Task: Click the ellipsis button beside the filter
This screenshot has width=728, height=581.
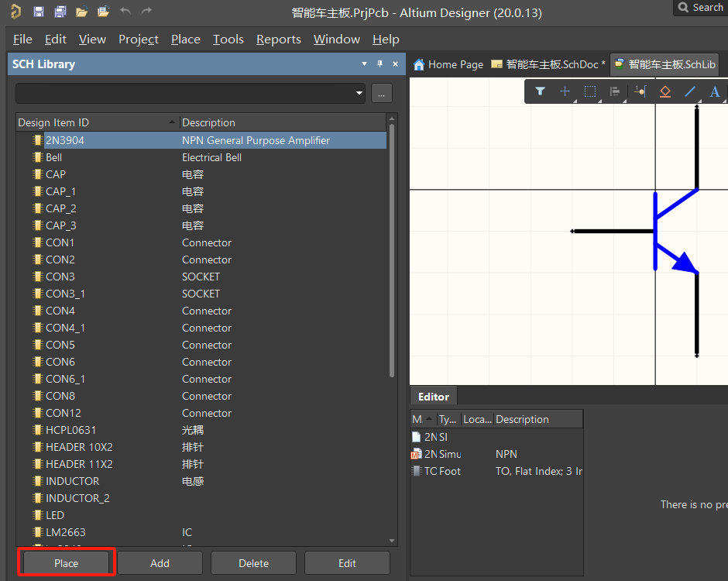Action: click(x=382, y=94)
